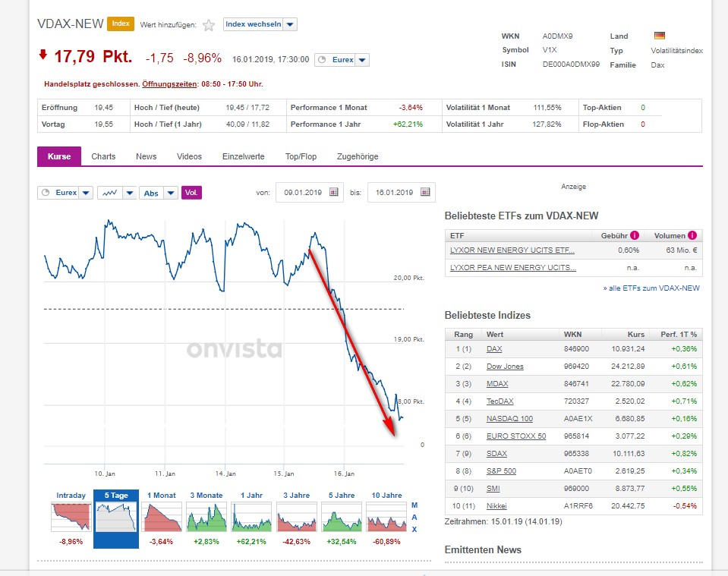Click the Volumen info icon
Screen dimensions: 728x576
(x=692, y=236)
